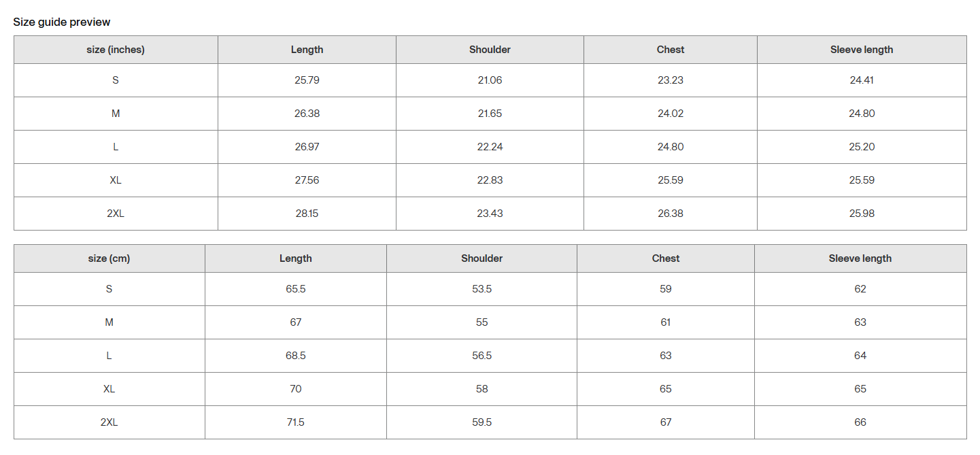Image resolution: width=980 pixels, height=455 pixels.
Task: Click the 21.65 shoulder cell for size M
Action: pos(490,114)
